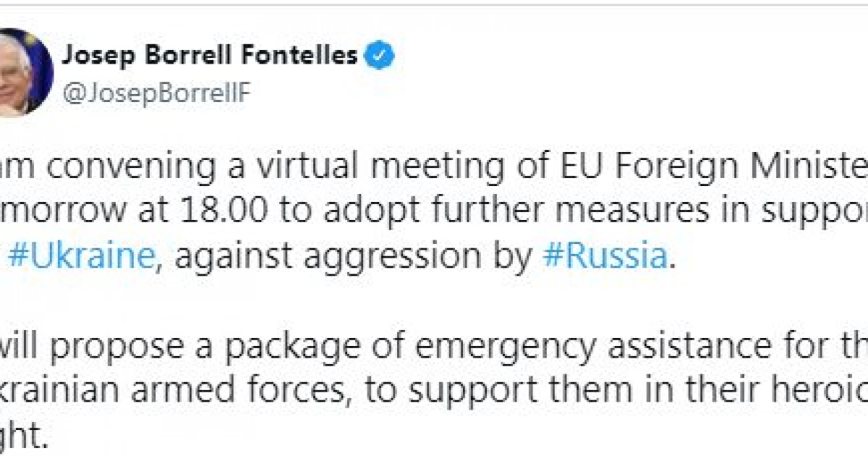Click the blue verified badge
Viewport: 868px width, 456px height.
pos(380,56)
